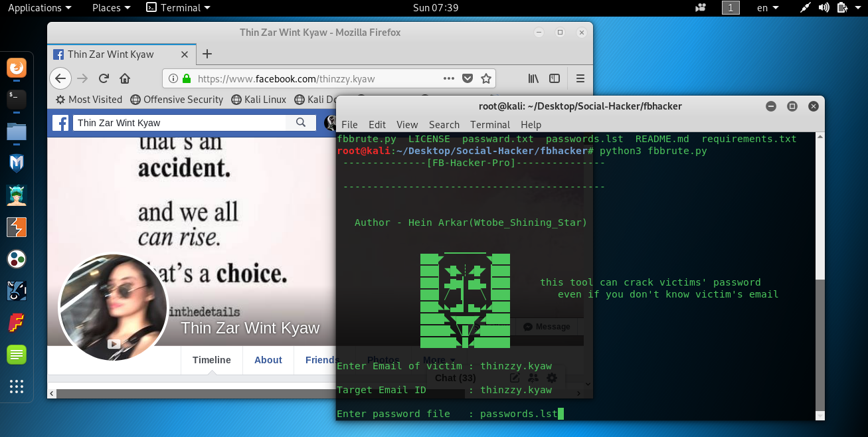Go back in Firefox
This screenshot has height=437, width=868.
click(x=60, y=78)
